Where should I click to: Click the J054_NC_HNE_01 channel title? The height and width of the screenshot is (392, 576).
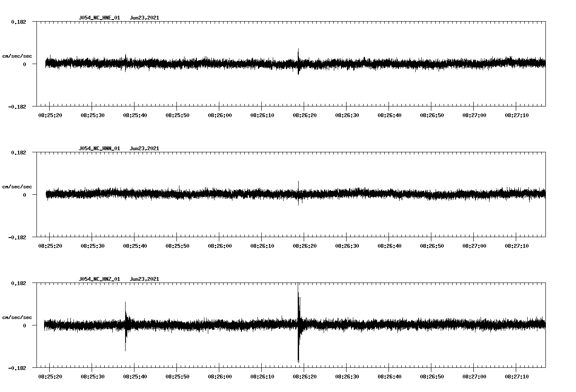pyautogui.click(x=99, y=18)
